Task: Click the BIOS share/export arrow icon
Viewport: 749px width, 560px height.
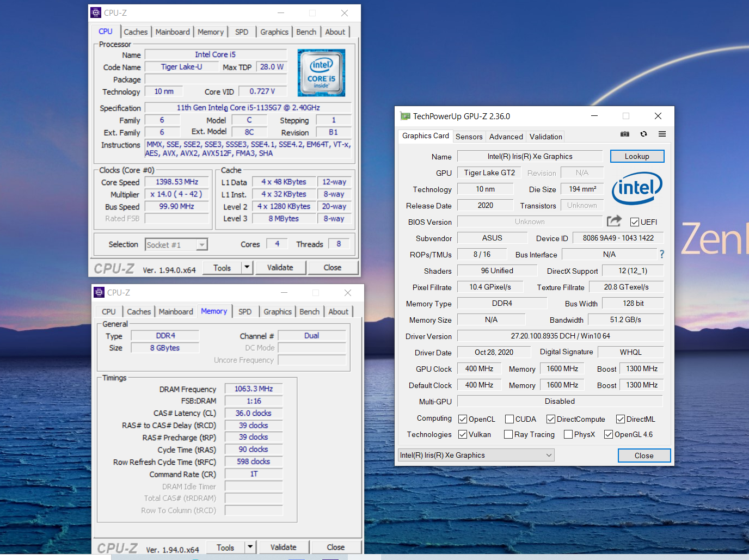Action: (614, 221)
